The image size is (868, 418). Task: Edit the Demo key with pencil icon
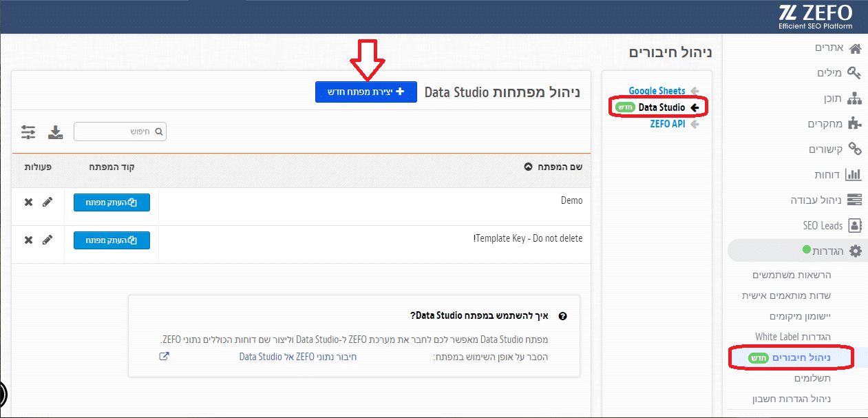pos(47,202)
